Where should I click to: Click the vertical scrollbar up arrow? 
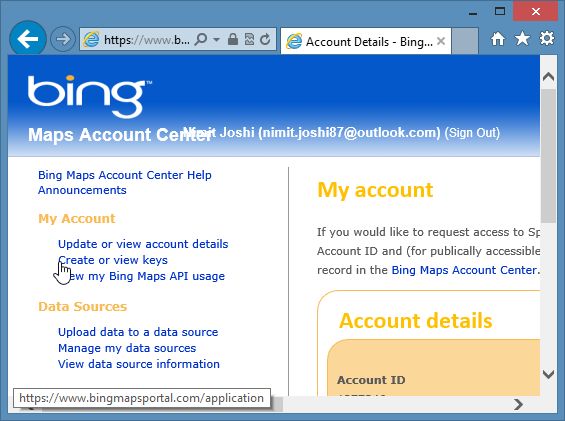coord(548,77)
